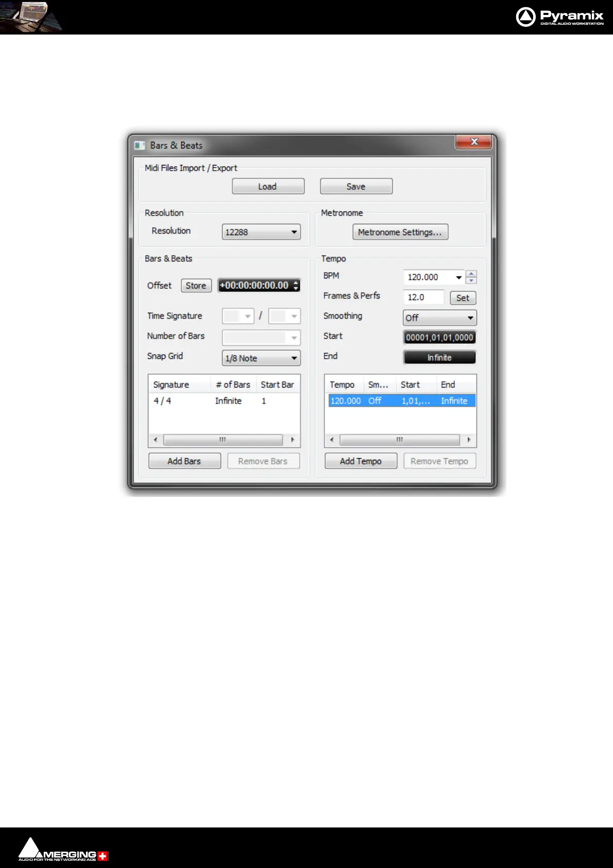Select the 4 / 4 signature row

(x=224, y=400)
